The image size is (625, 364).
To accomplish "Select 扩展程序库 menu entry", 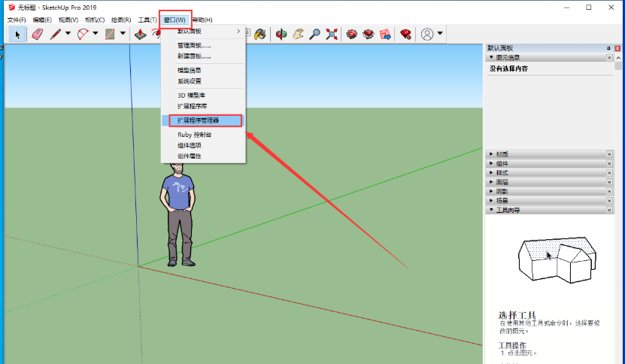I will (203, 106).
